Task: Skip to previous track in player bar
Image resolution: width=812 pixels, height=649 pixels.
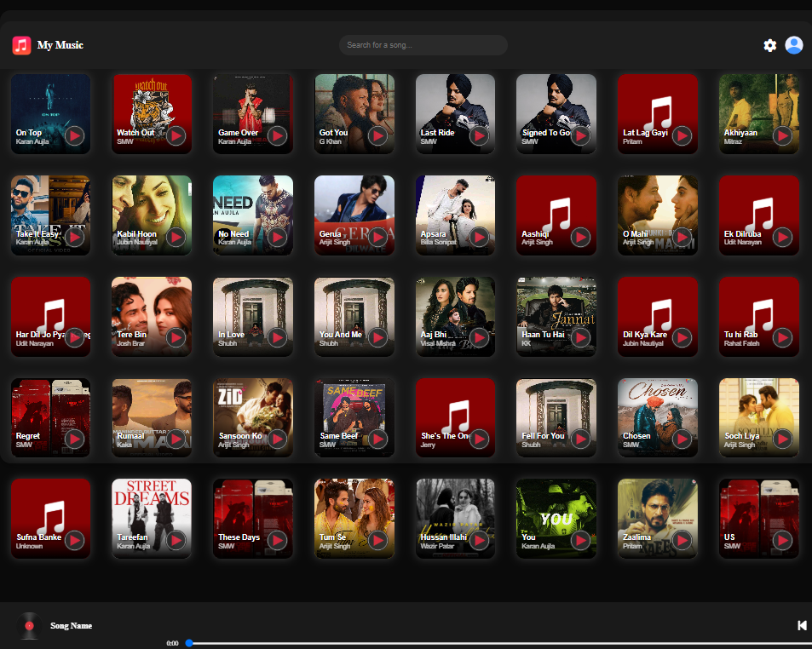Action: (802, 626)
